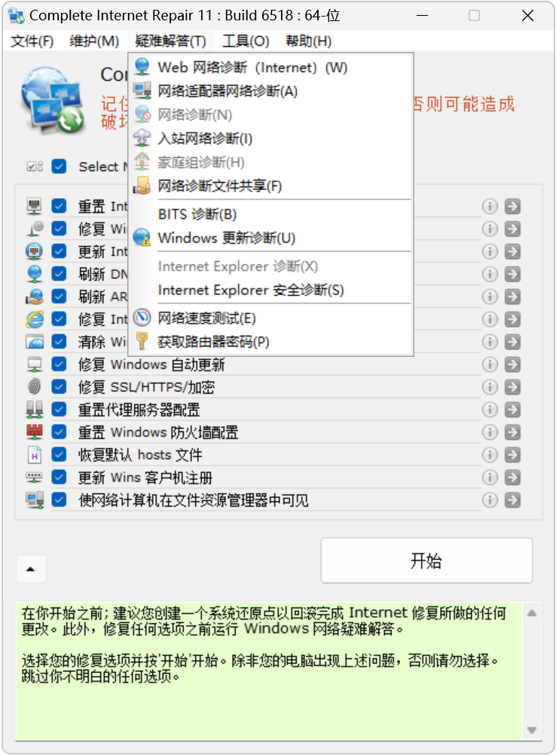The image size is (556, 756).
Task: Uncheck 重置 Windows 防火墙配置 checkbox
Action: tap(59, 432)
